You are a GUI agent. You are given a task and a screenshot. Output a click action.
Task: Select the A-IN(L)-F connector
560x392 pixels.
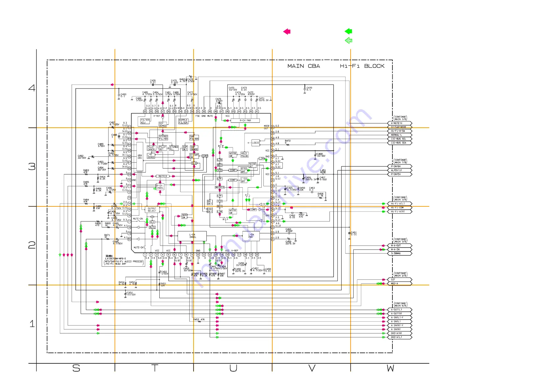pyautogui.click(x=399, y=318)
